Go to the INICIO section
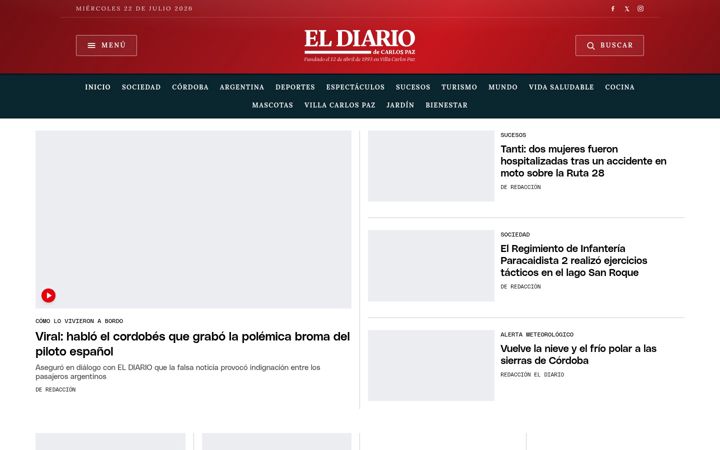 coord(98,87)
